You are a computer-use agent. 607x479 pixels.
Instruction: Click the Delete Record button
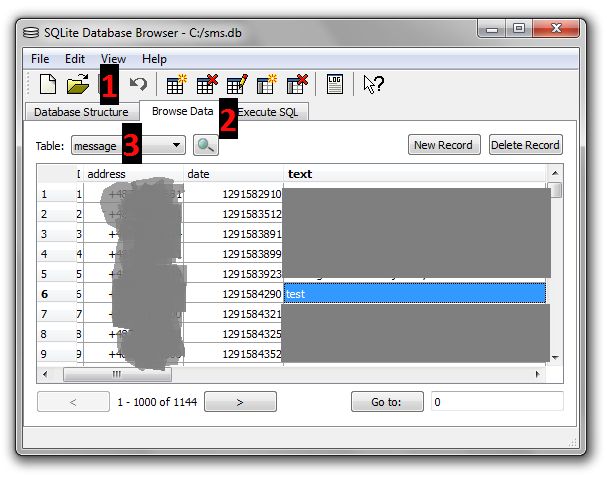coord(525,145)
